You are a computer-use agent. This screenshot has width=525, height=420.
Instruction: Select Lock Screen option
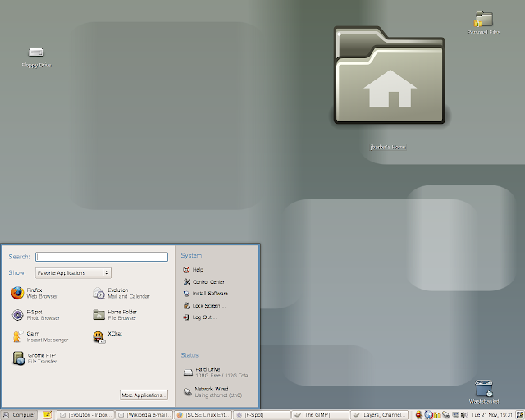point(204,305)
